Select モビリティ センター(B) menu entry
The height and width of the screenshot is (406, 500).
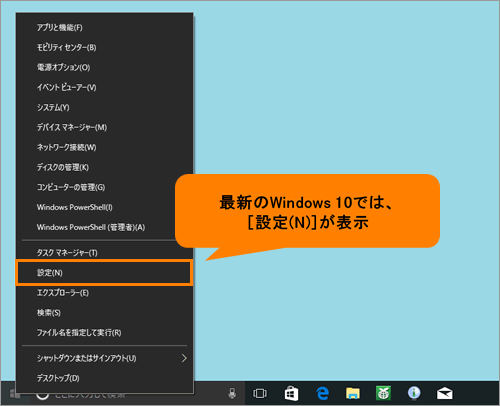click(104, 47)
